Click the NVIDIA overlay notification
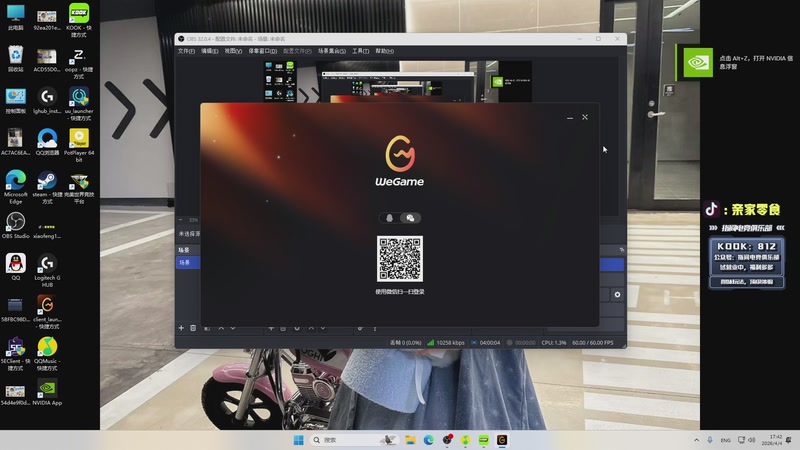The height and width of the screenshot is (450, 800). 736,62
